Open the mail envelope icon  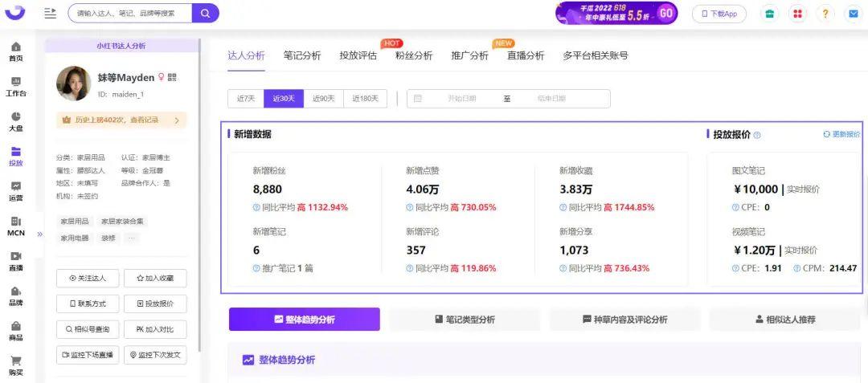coord(853,14)
